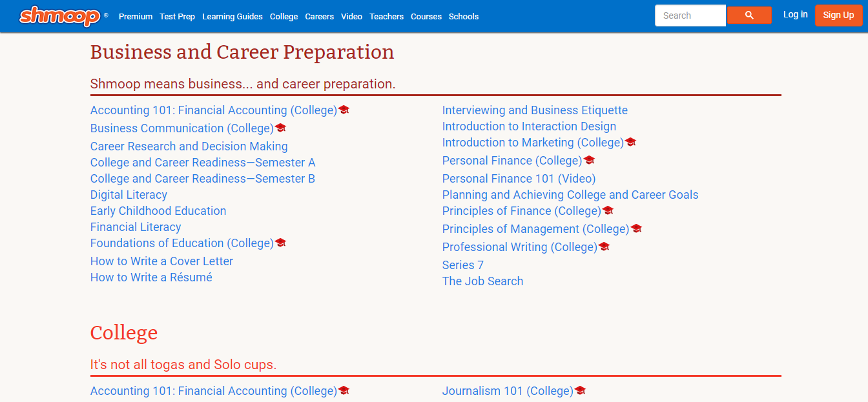
Task: Open the Teachers navigation item
Action: coord(386,17)
